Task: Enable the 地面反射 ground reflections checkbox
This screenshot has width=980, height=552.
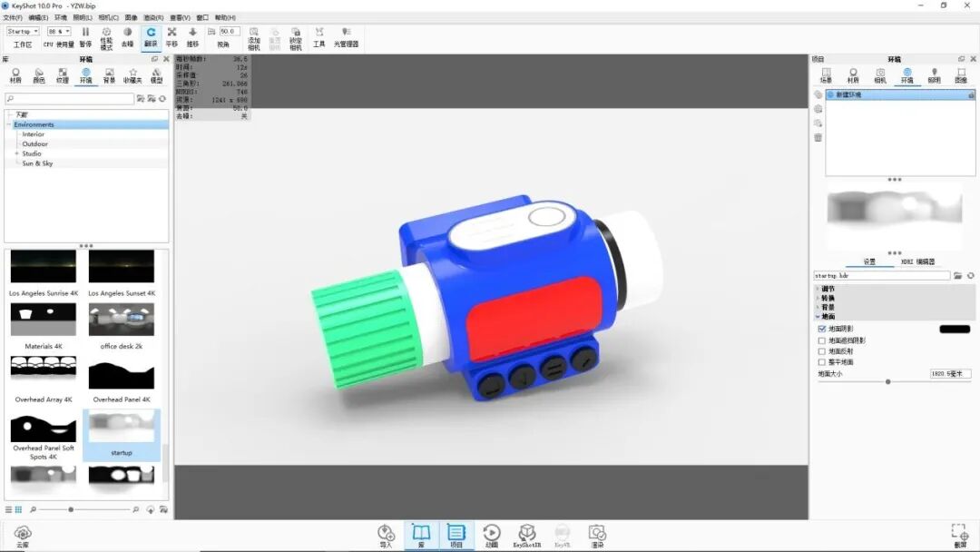Action: pyautogui.click(x=822, y=350)
